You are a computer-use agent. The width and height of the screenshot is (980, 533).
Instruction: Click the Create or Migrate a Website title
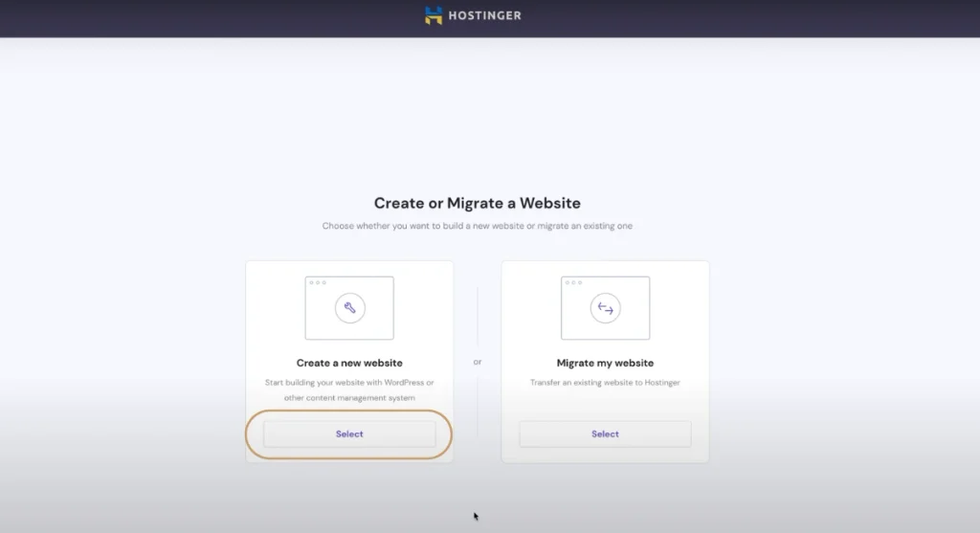click(x=478, y=203)
